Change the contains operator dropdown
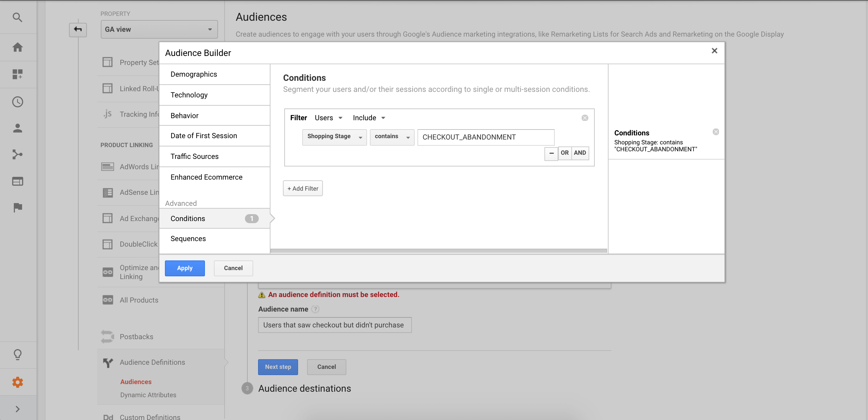The width and height of the screenshot is (868, 420). point(392,137)
